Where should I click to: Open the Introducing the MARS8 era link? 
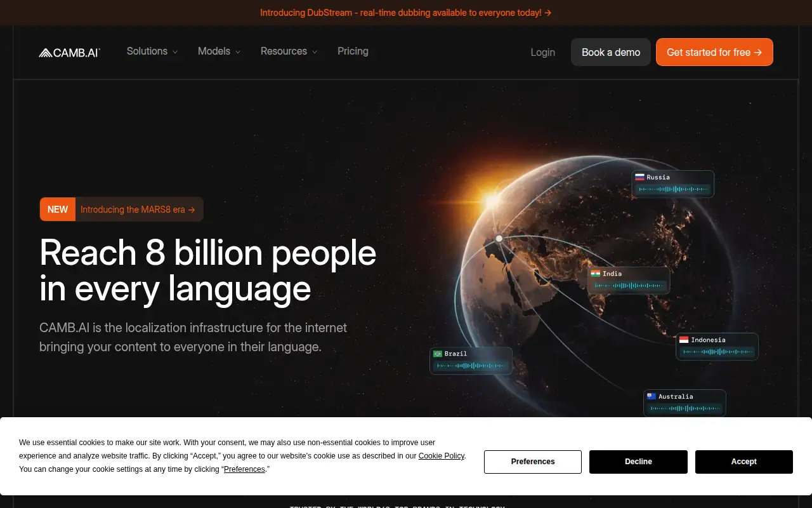[x=138, y=210]
